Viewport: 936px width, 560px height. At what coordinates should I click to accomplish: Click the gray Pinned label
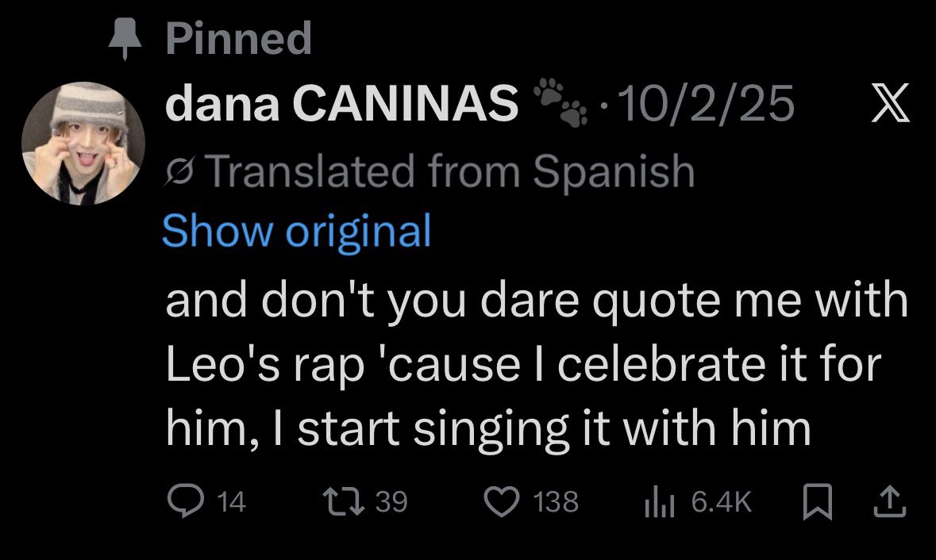239,38
